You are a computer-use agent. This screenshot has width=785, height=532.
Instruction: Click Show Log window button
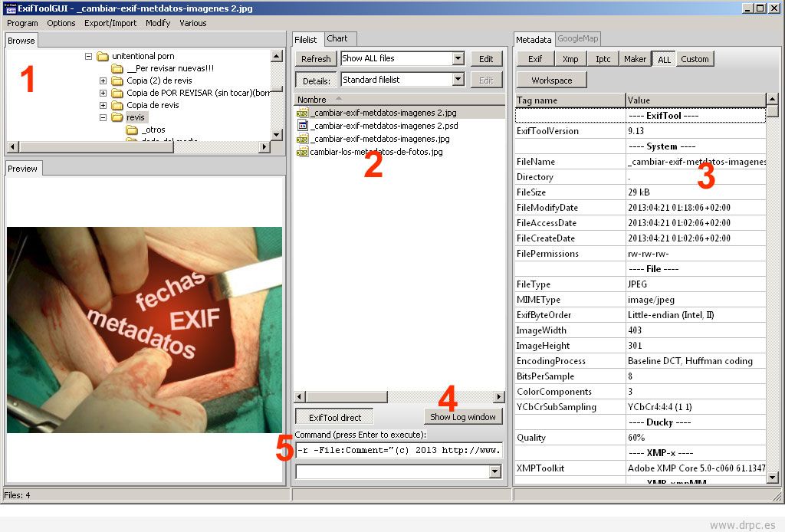(462, 417)
